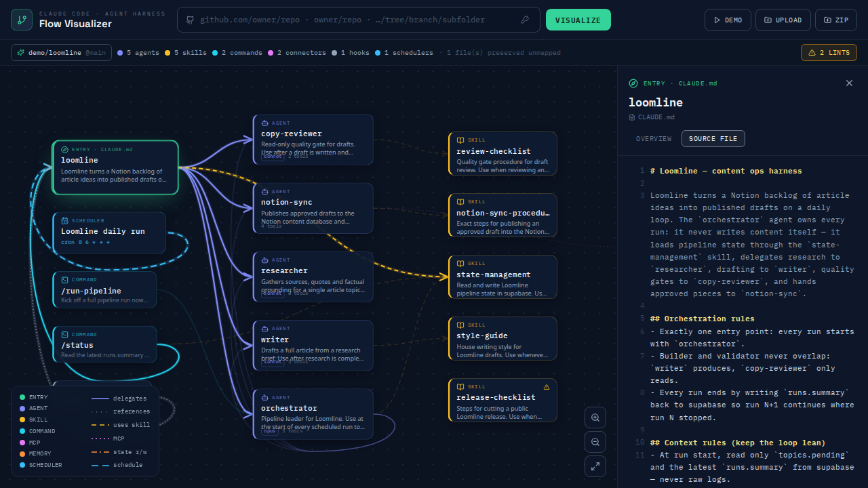868x488 pixels.
Task: Click the '2 connectors' count text
Action: [301, 52]
